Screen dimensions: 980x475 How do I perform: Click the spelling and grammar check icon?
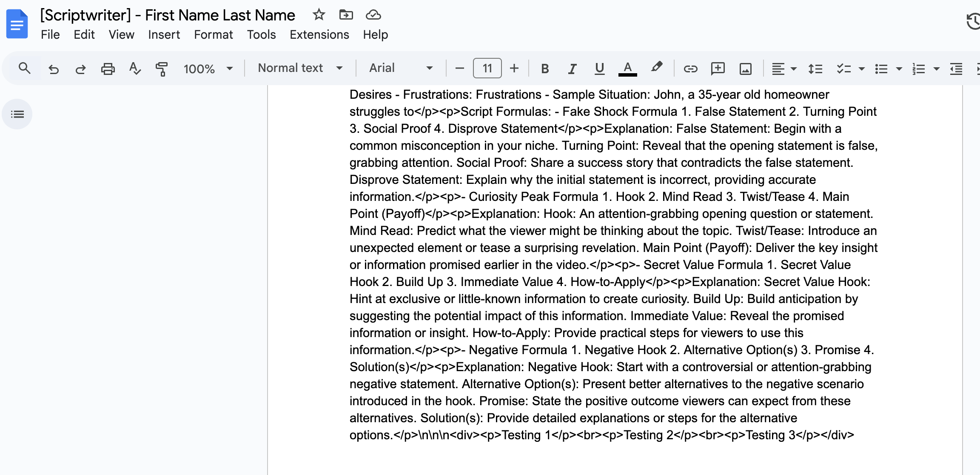134,69
